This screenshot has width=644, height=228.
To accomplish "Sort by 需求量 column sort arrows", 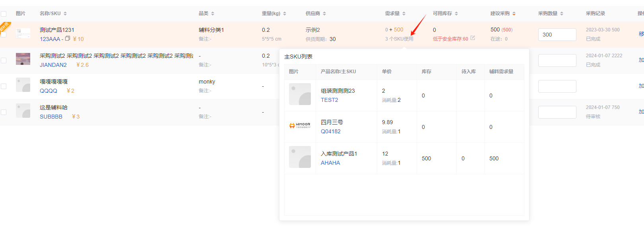I will click(404, 14).
